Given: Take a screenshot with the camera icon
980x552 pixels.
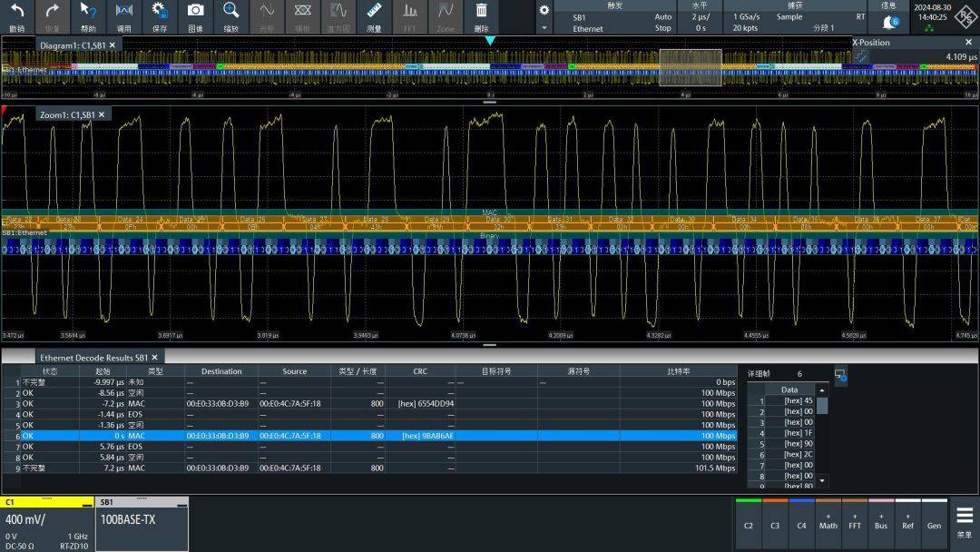Looking at the screenshot, I should click(195, 15).
